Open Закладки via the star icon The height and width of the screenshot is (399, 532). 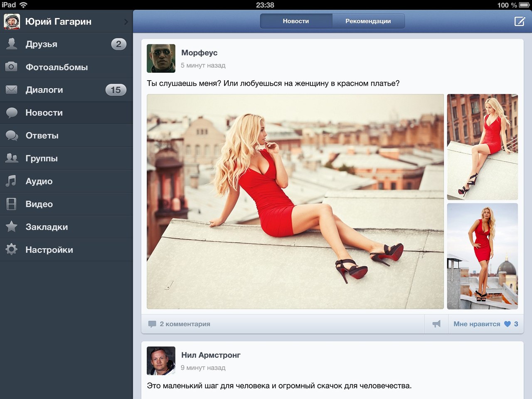[11, 227]
